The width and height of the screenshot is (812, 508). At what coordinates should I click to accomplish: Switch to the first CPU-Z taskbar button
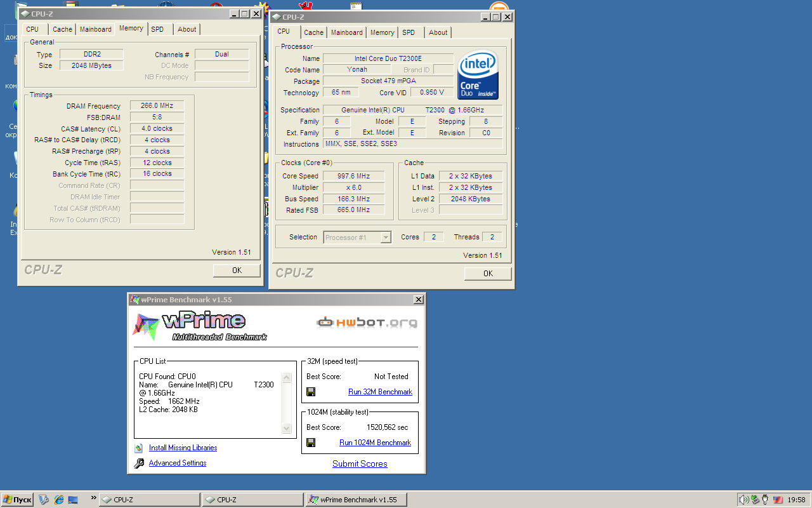coord(150,500)
